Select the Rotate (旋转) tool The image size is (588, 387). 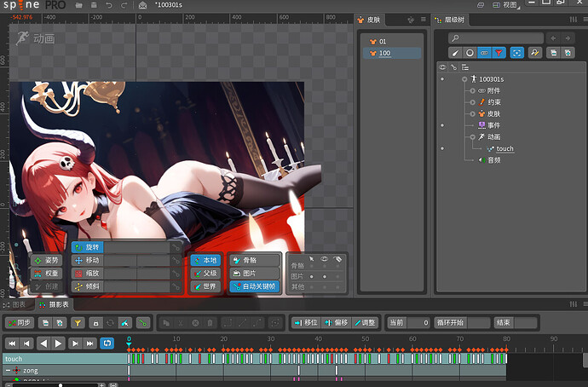point(88,247)
